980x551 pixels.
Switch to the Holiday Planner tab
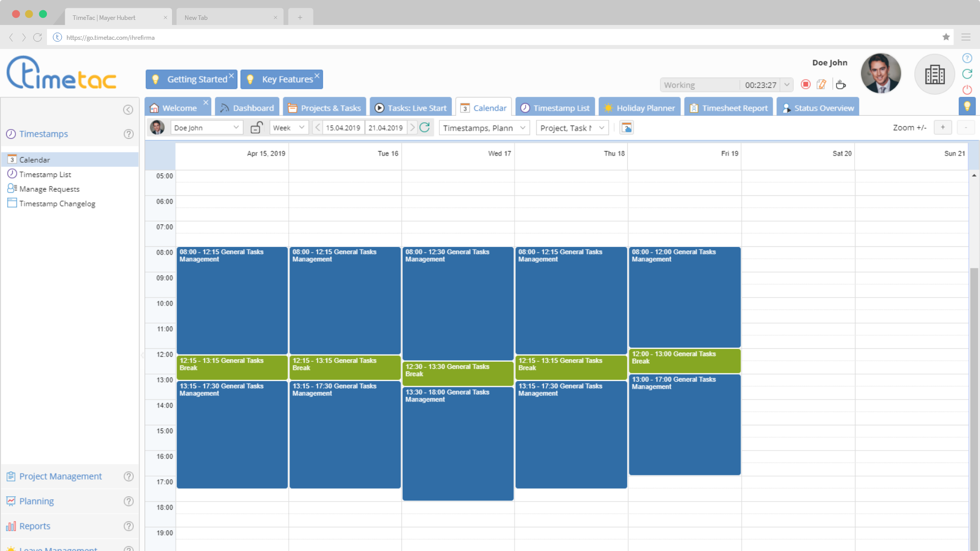tap(639, 108)
